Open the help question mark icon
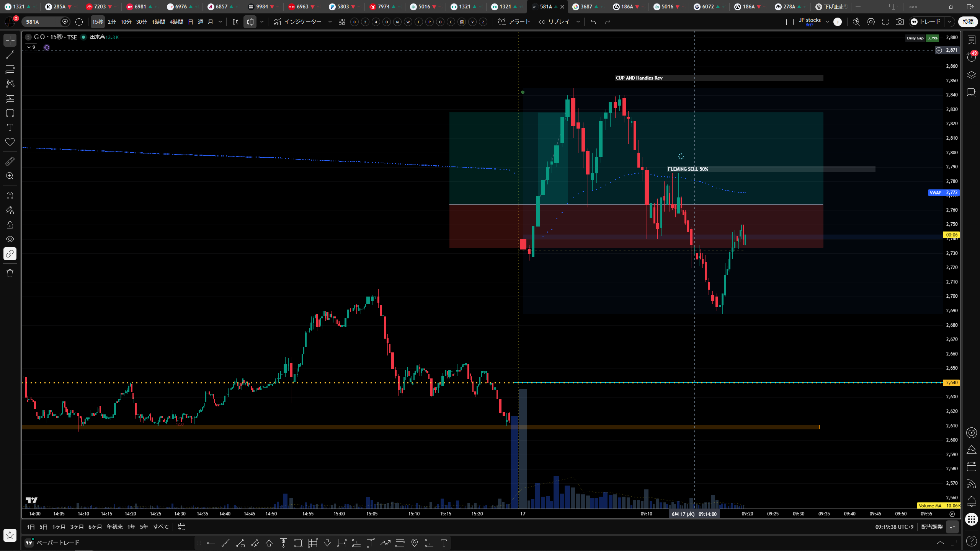 coord(971,541)
